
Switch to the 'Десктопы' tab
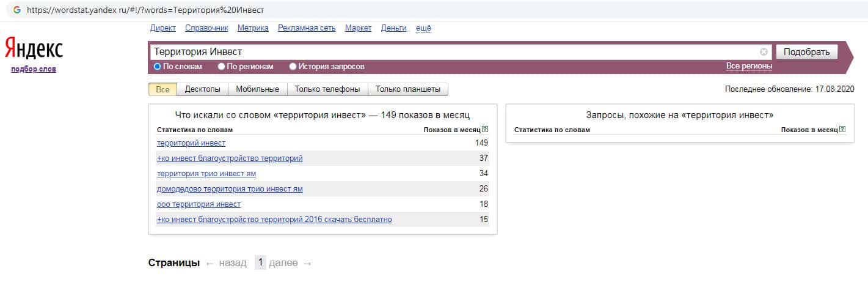pos(202,89)
